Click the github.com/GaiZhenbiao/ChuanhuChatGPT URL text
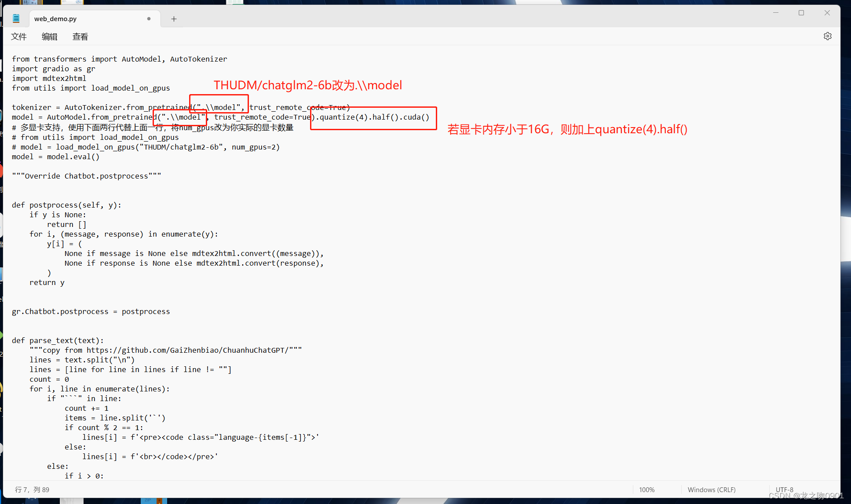This screenshot has width=851, height=504. [x=187, y=350]
